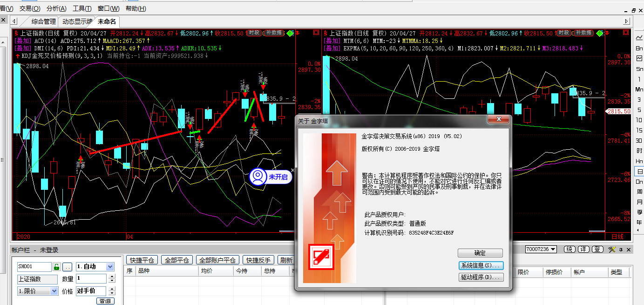The image size is (644, 305).
Task: Switch to the quarterly (季) period
Action: (x=639, y=213)
